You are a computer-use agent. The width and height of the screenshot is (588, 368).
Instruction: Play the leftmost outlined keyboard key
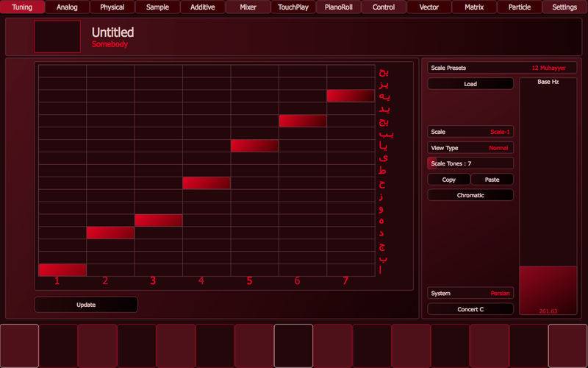20,346
